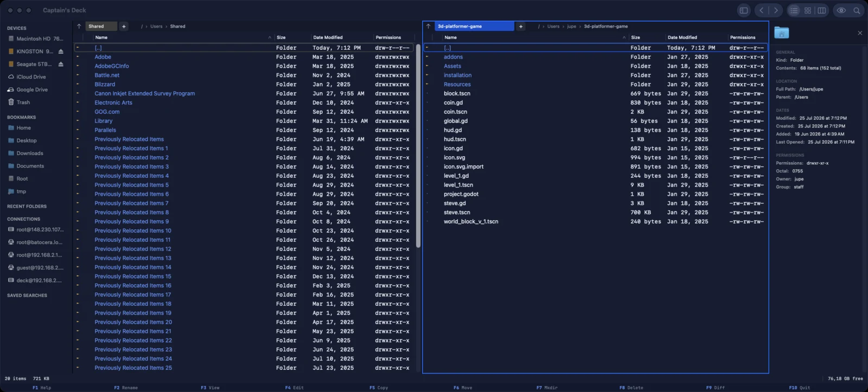Toggle the sidebar with the toolbar sidebar icon
868x392 pixels.
pos(744,10)
